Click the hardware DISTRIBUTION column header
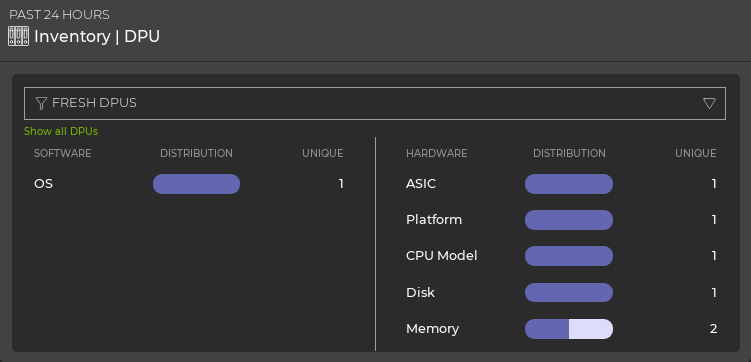 569,153
